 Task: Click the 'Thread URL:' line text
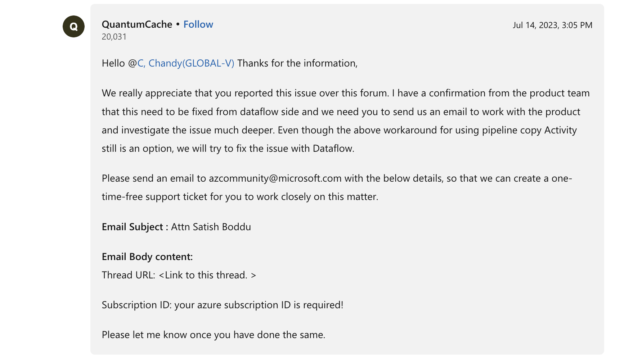(x=129, y=275)
